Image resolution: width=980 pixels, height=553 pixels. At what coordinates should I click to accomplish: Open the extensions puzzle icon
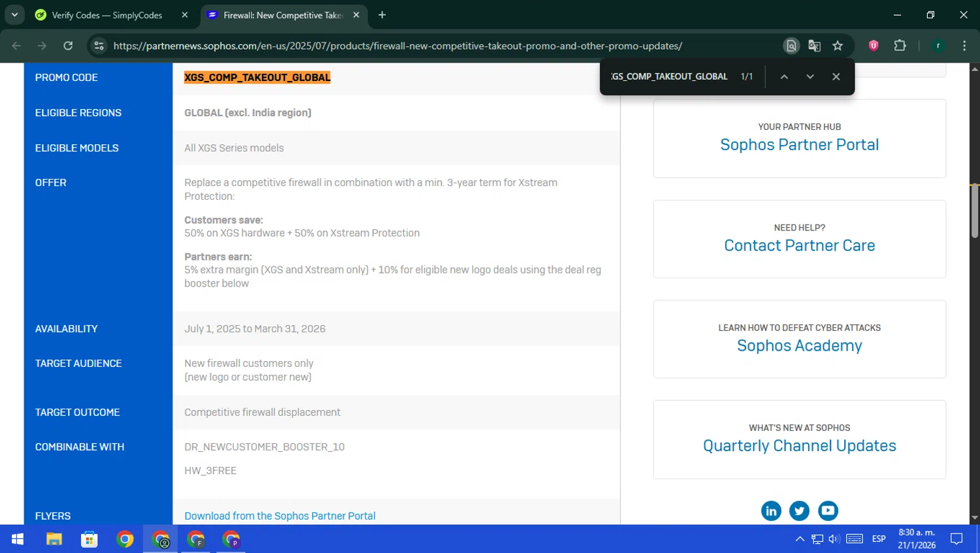900,46
